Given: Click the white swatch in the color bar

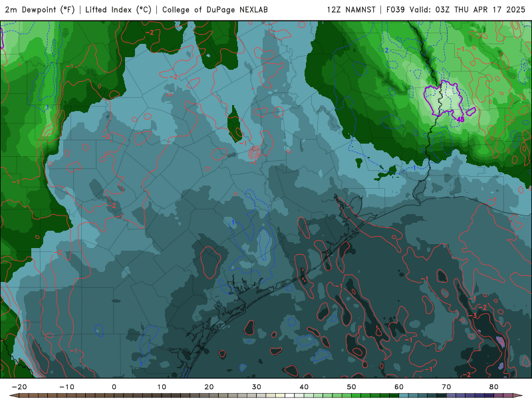Looking at the screenshot, I should tap(290, 396).
